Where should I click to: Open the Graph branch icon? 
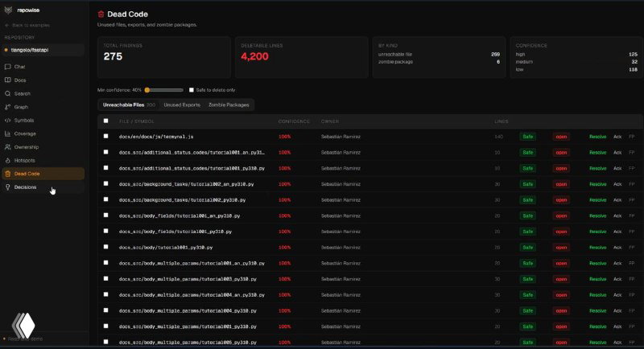tap(7, 107)
